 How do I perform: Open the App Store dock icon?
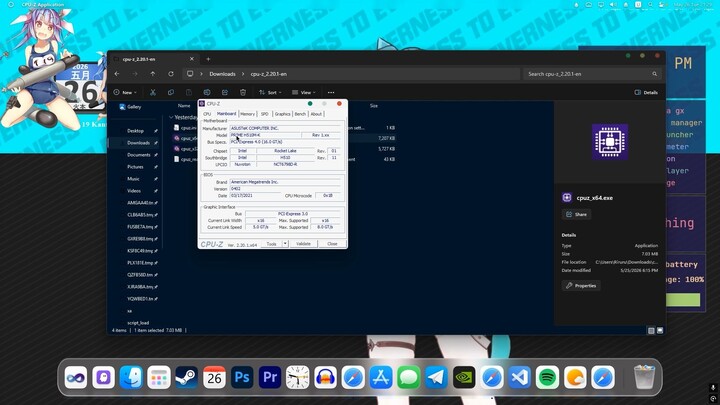381,377
